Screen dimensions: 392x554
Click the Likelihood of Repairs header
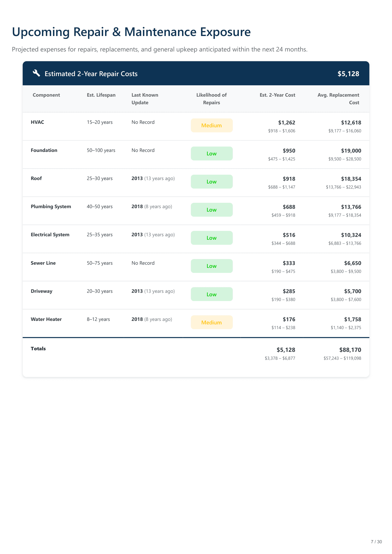(211, 99)
